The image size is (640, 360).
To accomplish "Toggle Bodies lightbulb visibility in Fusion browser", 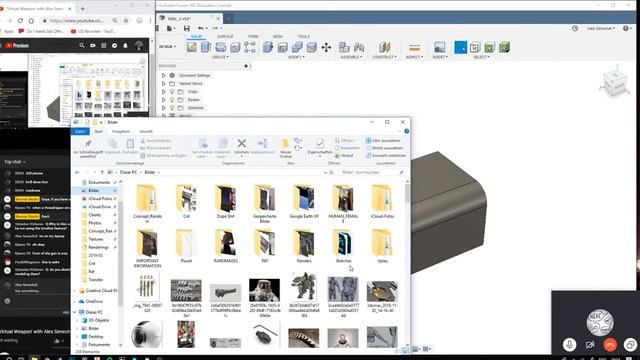I will 172,100.
